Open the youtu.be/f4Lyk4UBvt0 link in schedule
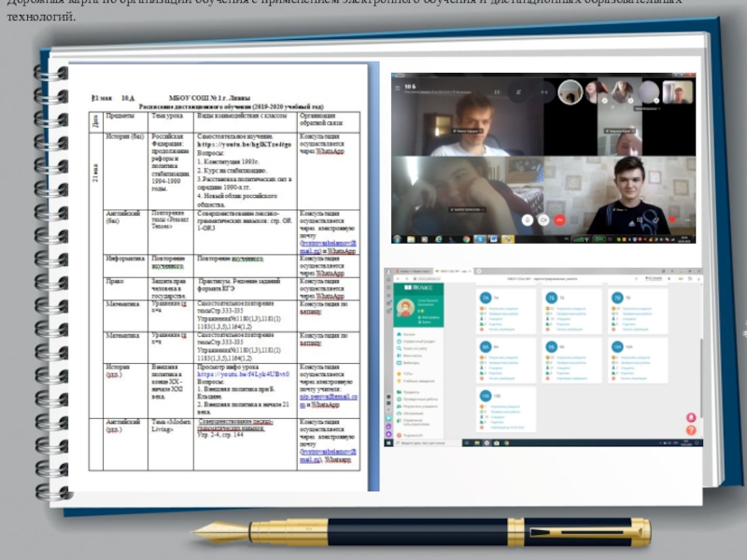The image size is (747, 560). (243, 374)
